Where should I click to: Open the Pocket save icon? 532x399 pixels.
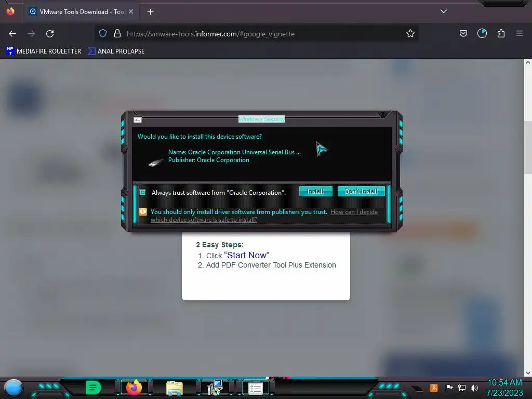[463, 33]
